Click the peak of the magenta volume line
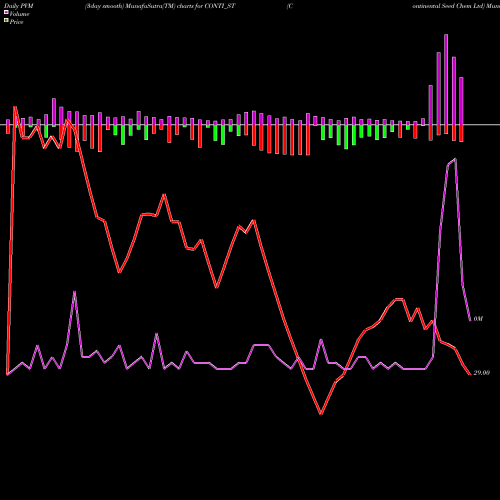 [455, 159]
